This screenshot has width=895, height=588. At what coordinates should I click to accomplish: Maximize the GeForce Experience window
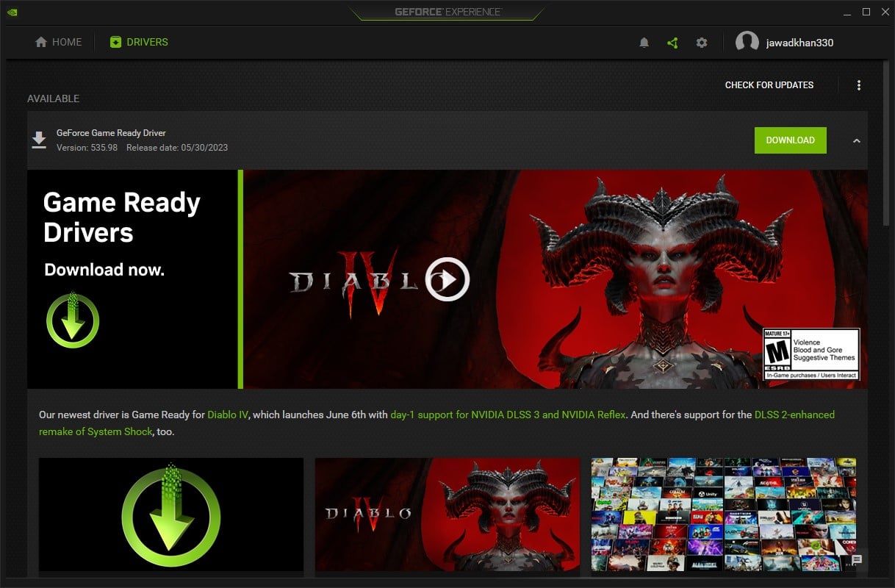(866, 12)
